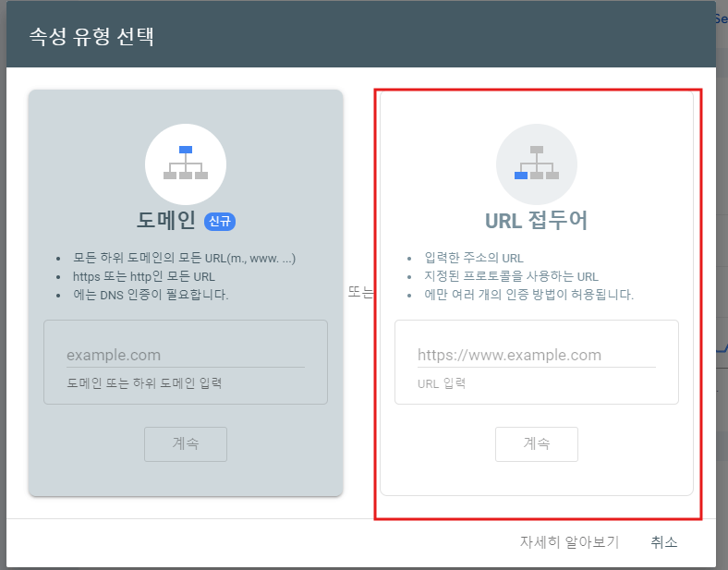Click the URL prefix hierarchy icon
Screen dimensions: 728x570
[537, 164]
